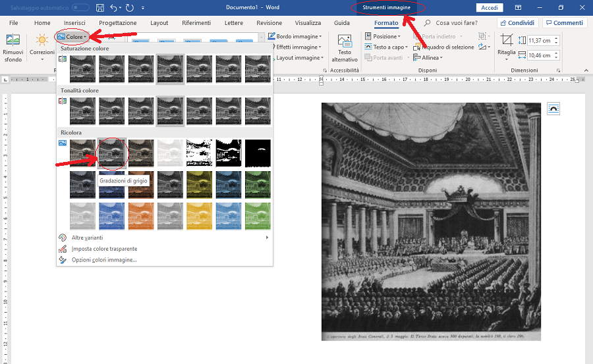Expand the Colore dropdown
The image size is (593, 364).
(72, 37)
